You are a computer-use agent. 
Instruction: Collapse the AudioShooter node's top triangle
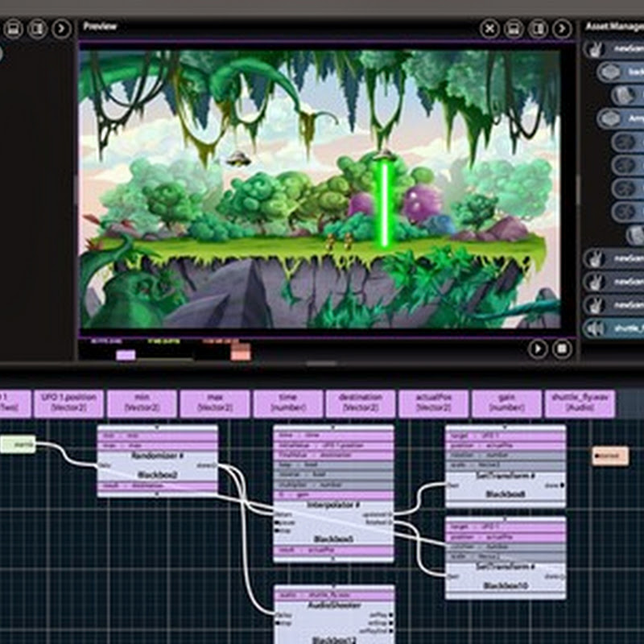[334, 588]
